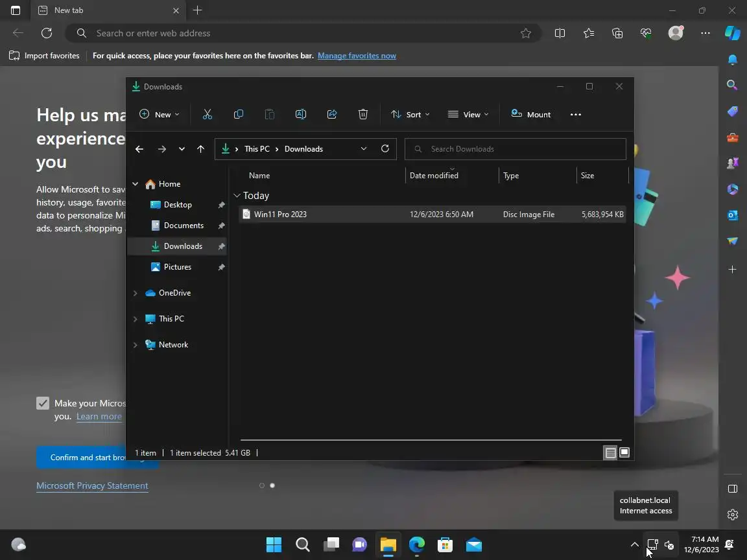Open Edge tab actions menu icon
This screenshot has height=560, width=747.
click(x=16, y=10)
